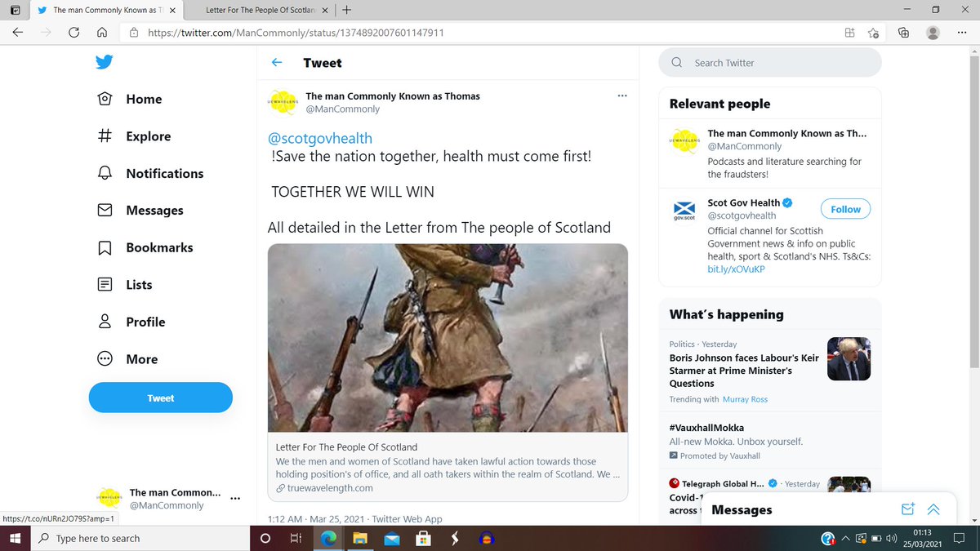Open the @scotgovhealth mention link
The image size is (980, 551).
(319, 138)
